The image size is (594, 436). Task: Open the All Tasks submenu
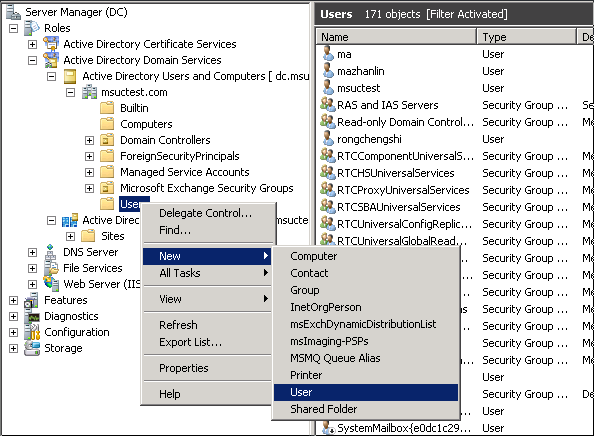tap(208, 273)
